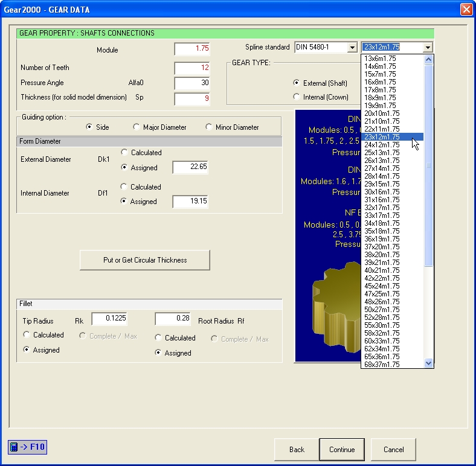Focus the Thickness Sp field
The height and width of the screenshot is (466, 476).
click(192, 98)
